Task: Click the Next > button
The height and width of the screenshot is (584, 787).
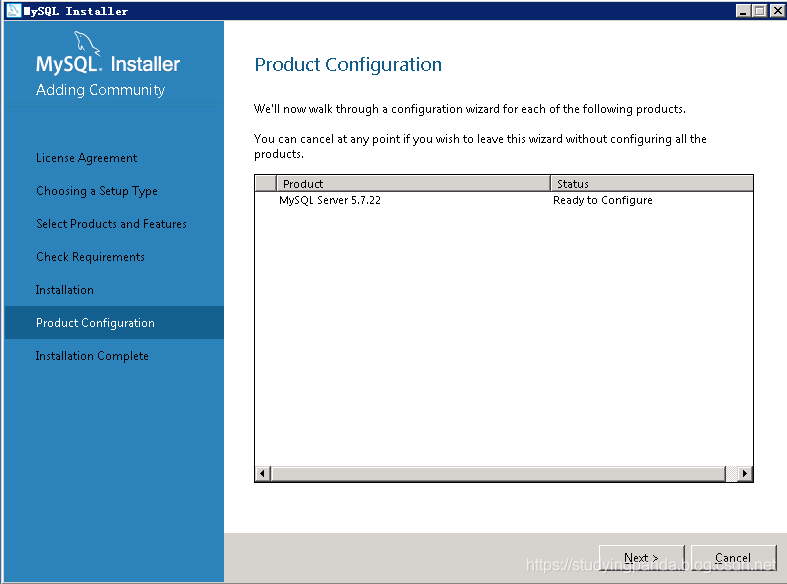Action: coord(641,557)
